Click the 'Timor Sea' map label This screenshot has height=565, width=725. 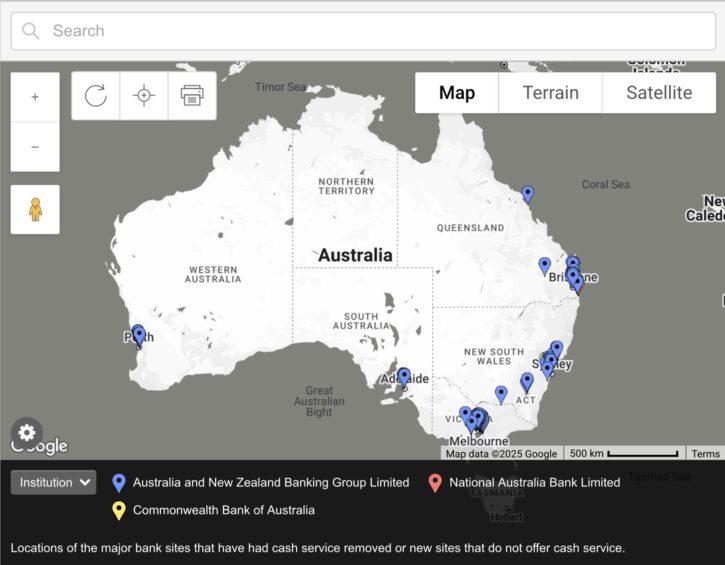pos(280,87)
